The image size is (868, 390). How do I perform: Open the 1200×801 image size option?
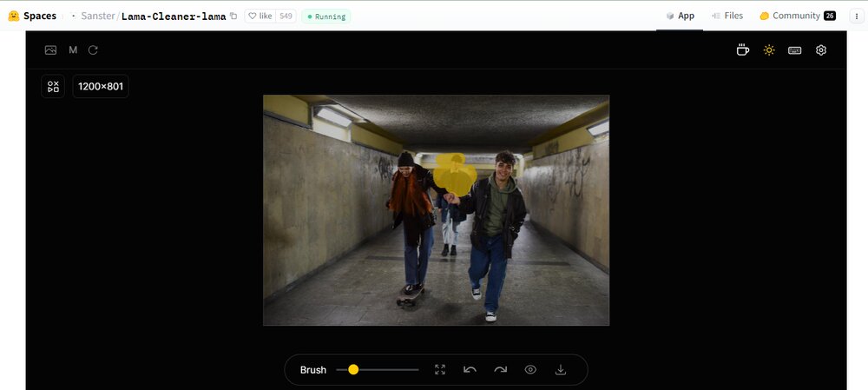click(101, 87)
